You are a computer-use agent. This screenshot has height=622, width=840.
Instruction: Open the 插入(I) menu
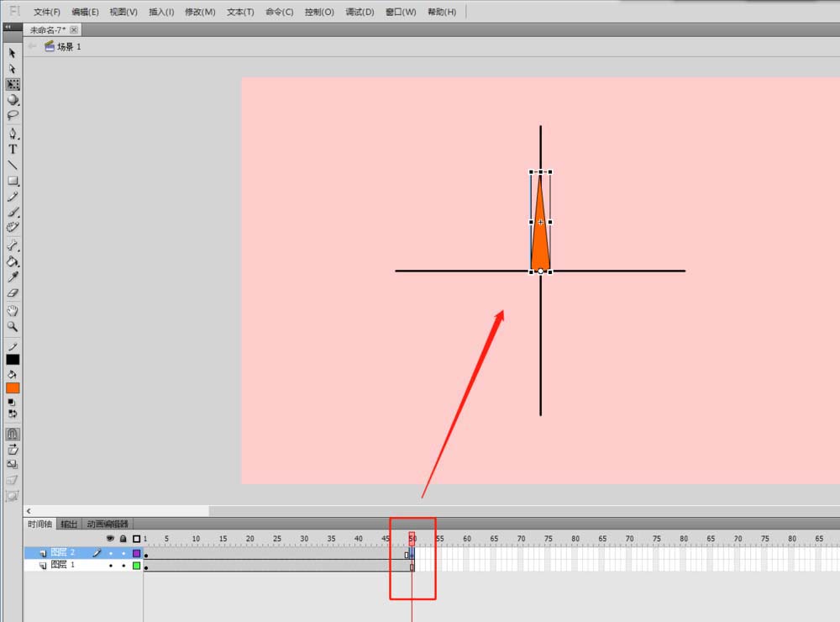pos(161,12)
